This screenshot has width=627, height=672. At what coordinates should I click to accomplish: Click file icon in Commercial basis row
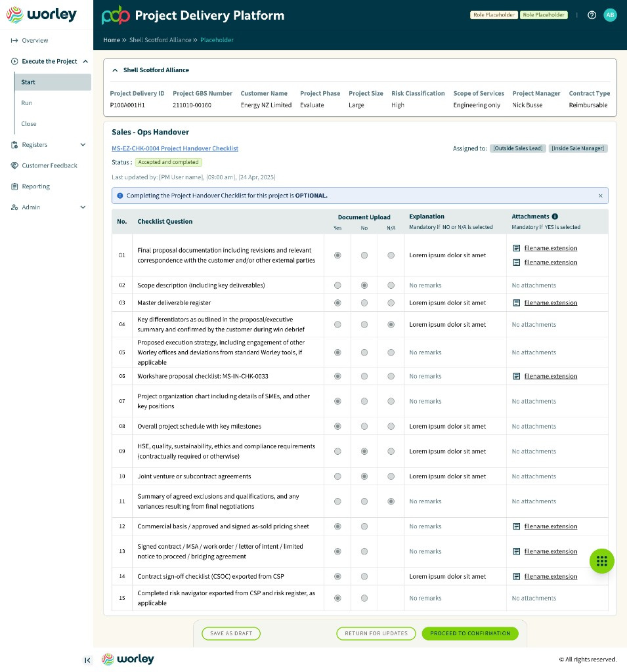[x=516, y=526]
